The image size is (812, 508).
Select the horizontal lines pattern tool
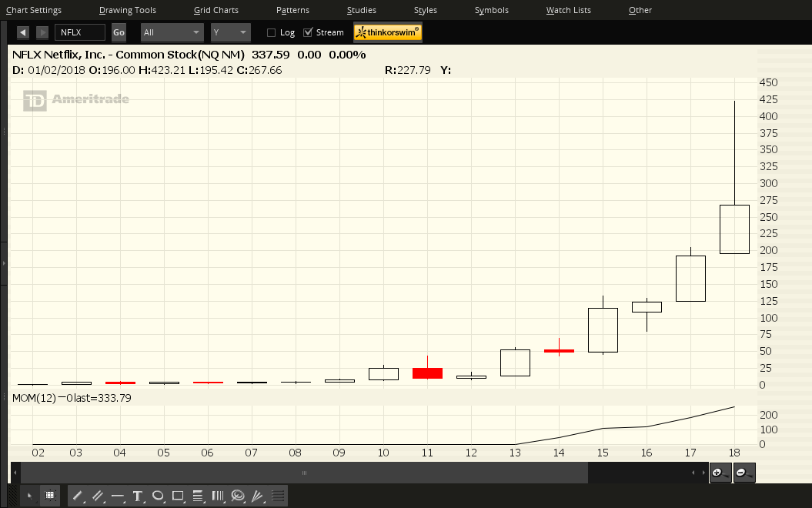pos(278,496)
